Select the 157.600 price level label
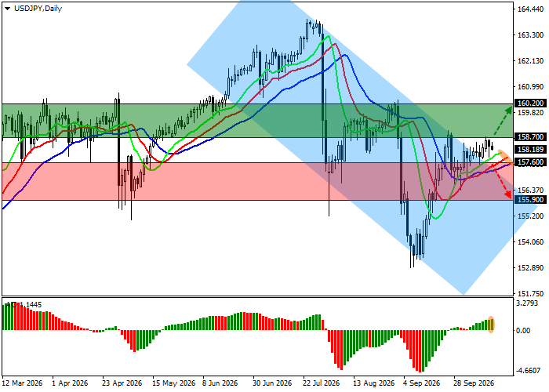Image resolution: width=549 pixels, height=392 pixels. point(530,162)
